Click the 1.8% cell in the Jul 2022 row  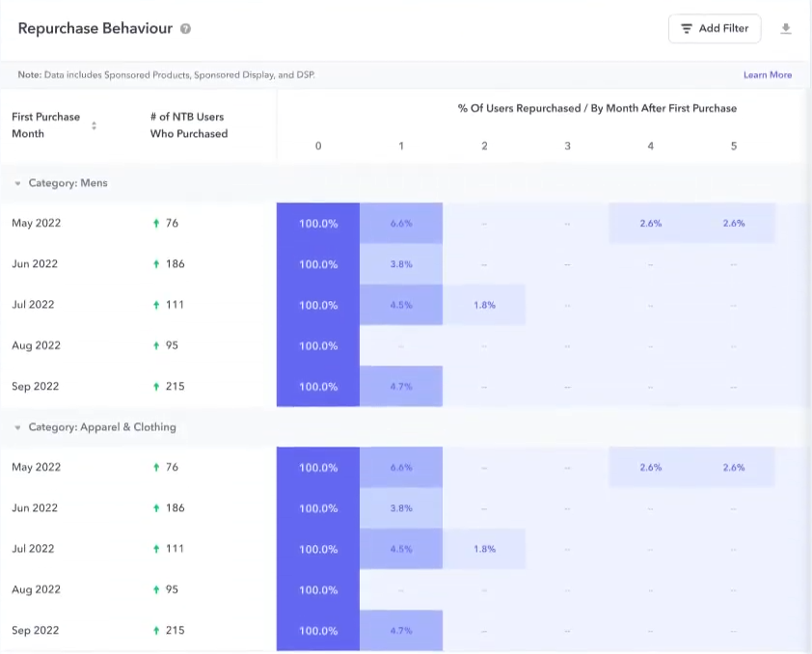[484, 305]
